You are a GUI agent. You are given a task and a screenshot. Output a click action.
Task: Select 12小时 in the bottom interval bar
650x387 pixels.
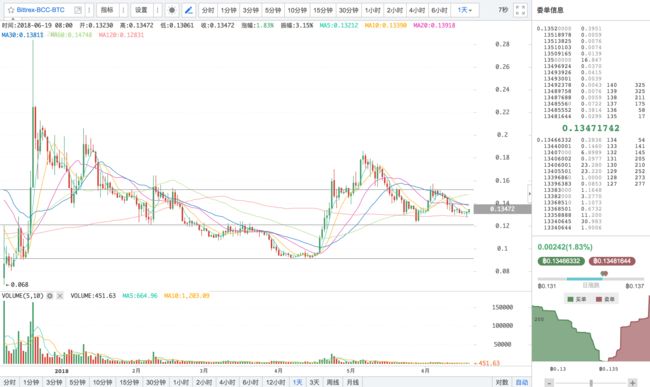[275, 382]
